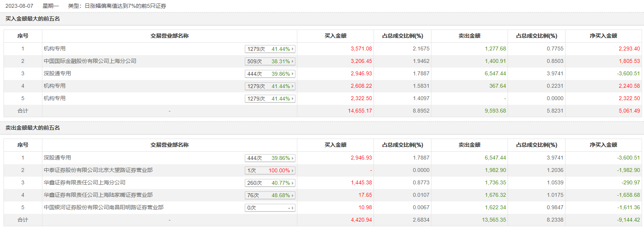Open 华鑫证券有限责任公司上海分公司 link
The image size is (644, 229).
(84, 182)
